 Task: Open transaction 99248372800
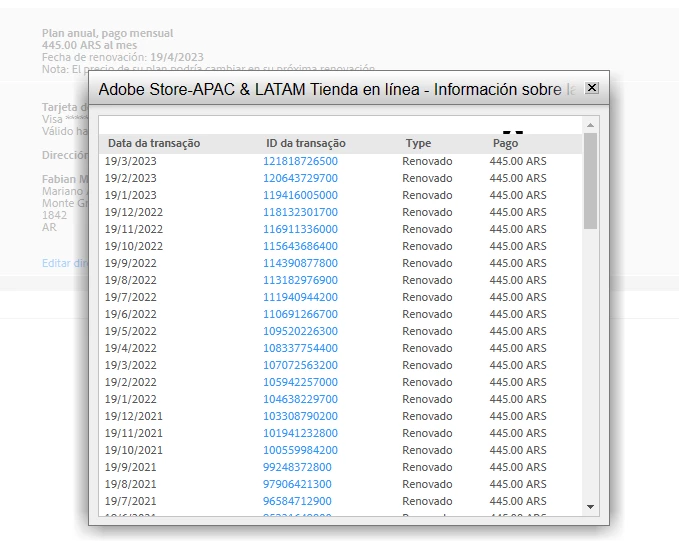click(297, 467)
